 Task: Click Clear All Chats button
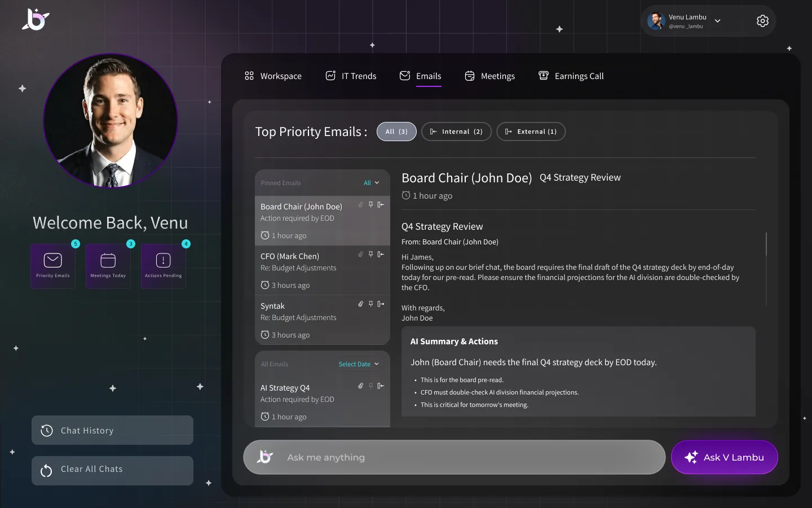pos(112,470)
